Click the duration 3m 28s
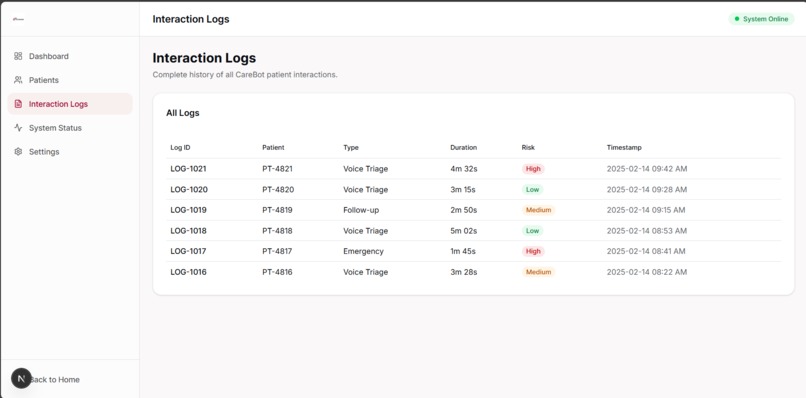 coord(464,272)
